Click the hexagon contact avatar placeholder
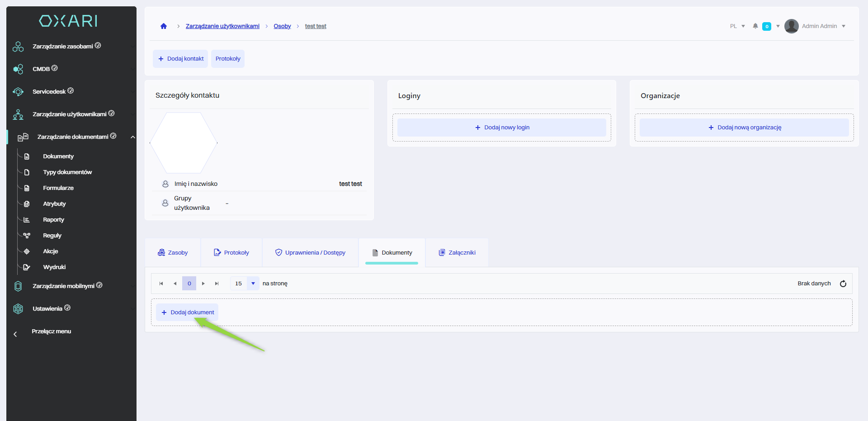 (184, 143)
